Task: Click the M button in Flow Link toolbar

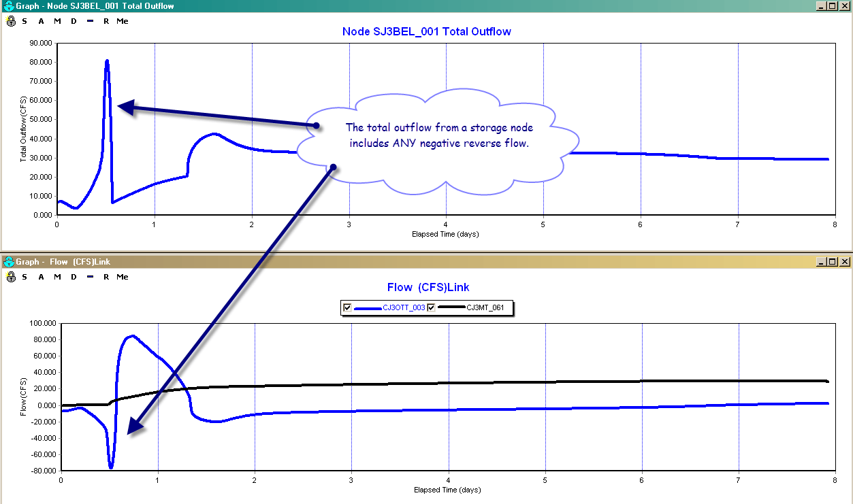Action: pos(58,277)
